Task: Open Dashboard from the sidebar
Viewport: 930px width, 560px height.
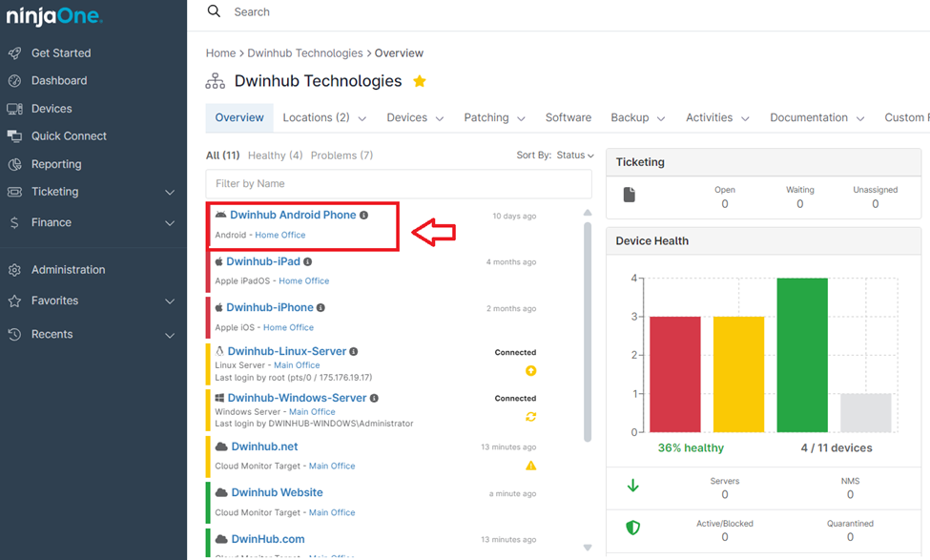Action: [x=58, y=81]
